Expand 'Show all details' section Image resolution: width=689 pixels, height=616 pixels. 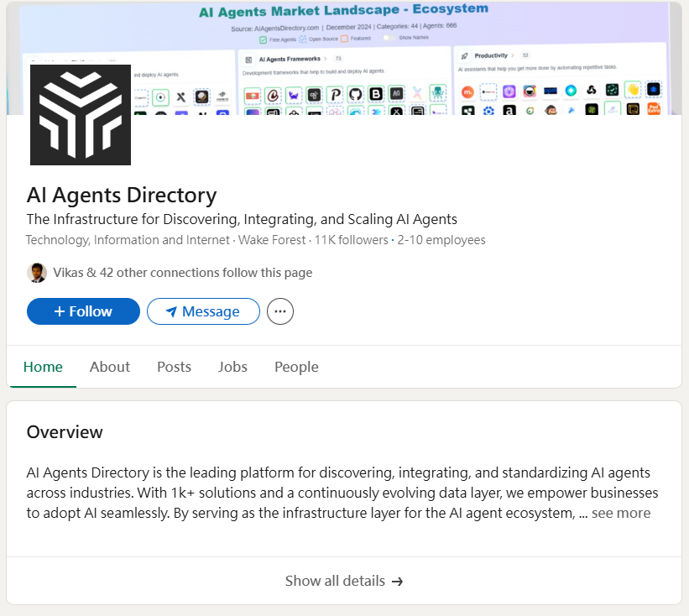click(x=344, y=581)
